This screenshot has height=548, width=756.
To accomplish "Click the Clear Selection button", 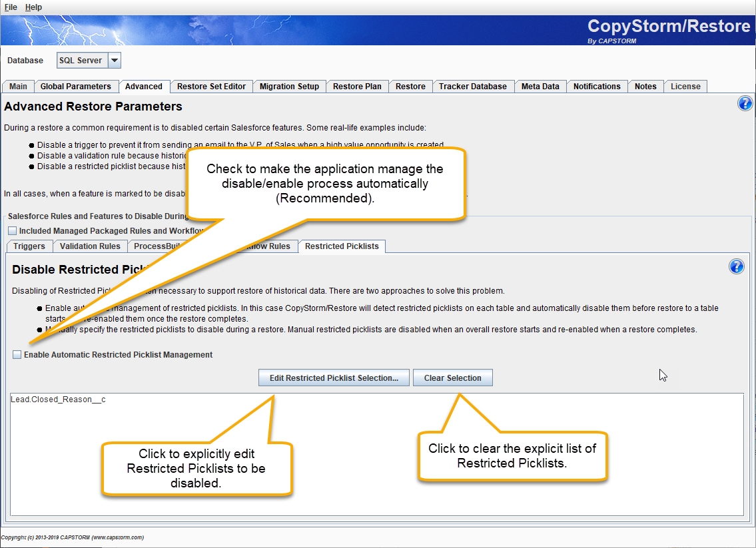I will 453,378.
